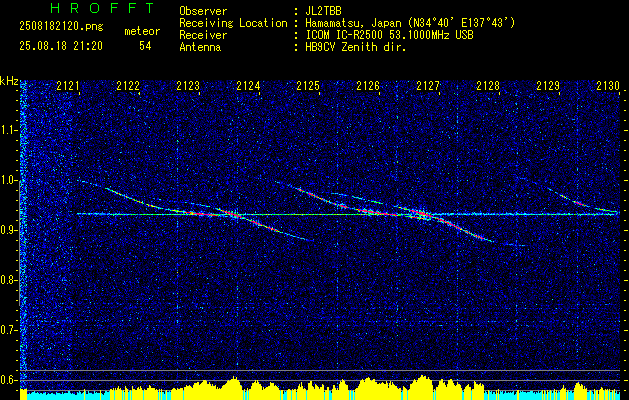Click the kHz axis unit label
This screenshot has height=400, width=629.
9,81
